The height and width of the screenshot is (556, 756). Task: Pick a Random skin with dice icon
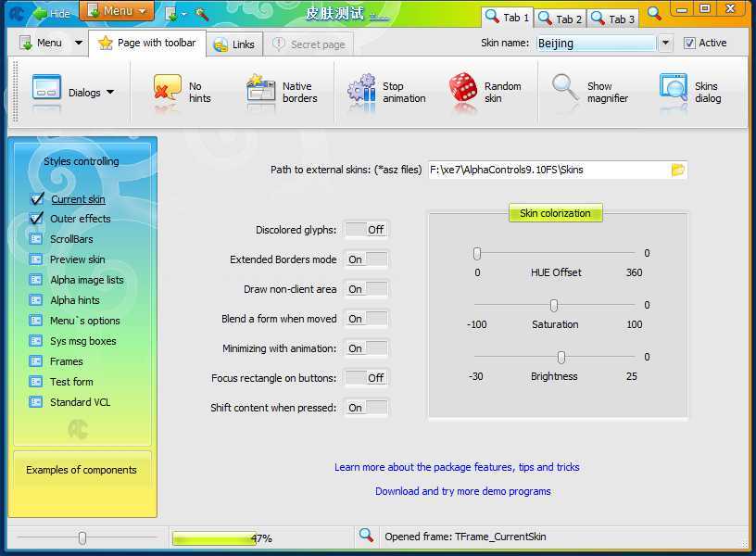coord(463,92)
